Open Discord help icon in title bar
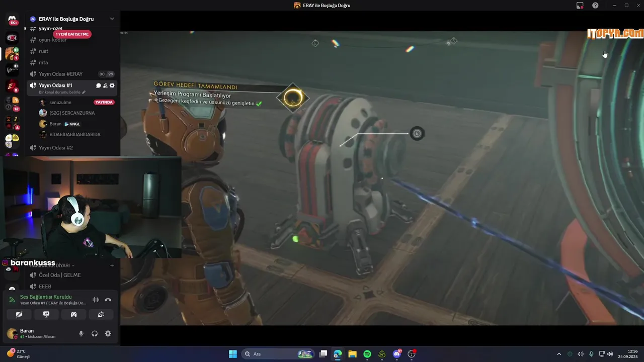Viewport: 644px width, 362px height. 595,5
